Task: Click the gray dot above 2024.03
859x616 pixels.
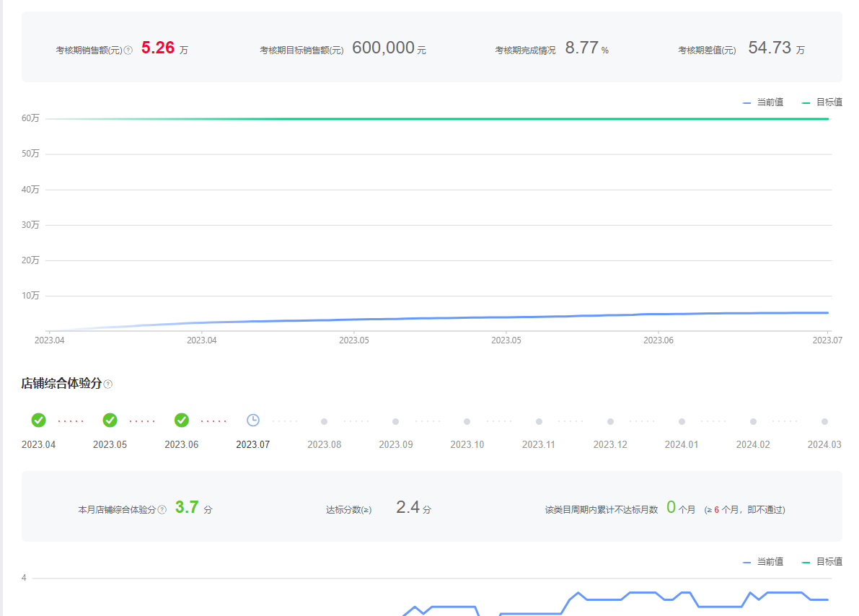Action: 824,421
